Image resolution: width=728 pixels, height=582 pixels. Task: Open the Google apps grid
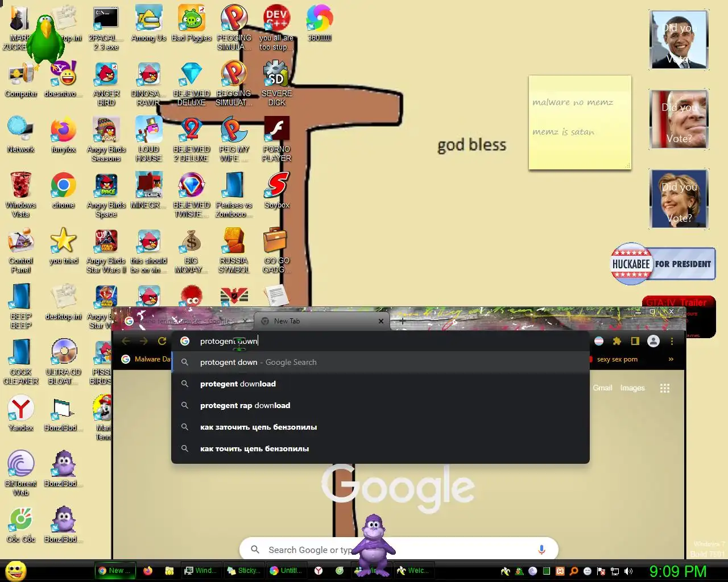point(664,388)
